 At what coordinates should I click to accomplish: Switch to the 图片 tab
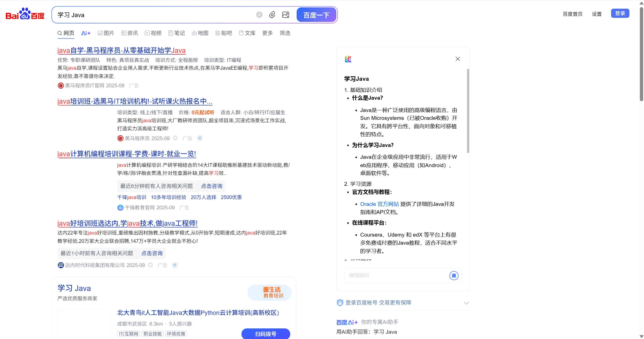click(106, 33)
